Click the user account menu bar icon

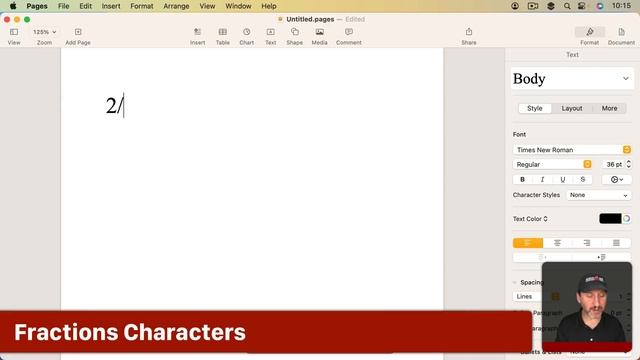pos(515,6)
